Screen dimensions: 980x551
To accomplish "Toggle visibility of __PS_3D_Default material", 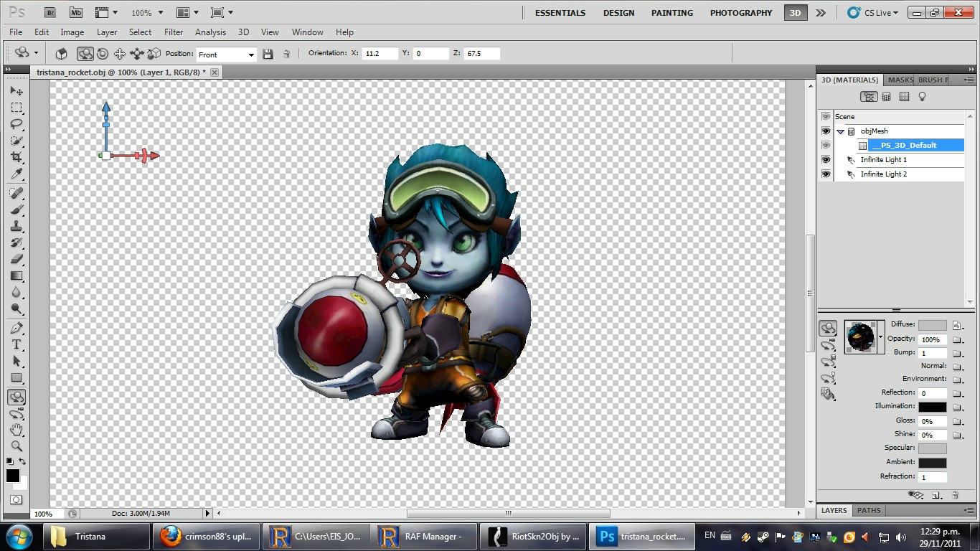I will click(x=826, y=145).
